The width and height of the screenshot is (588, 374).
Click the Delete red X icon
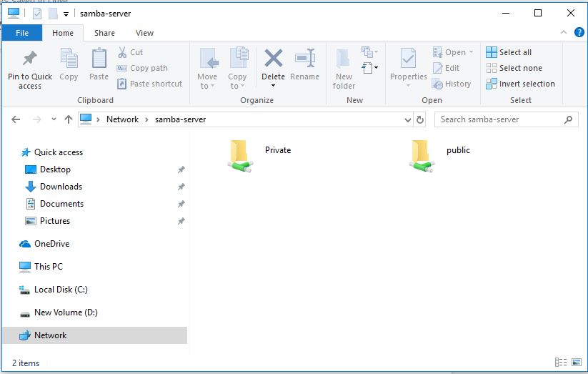click(x=274, y=59)
